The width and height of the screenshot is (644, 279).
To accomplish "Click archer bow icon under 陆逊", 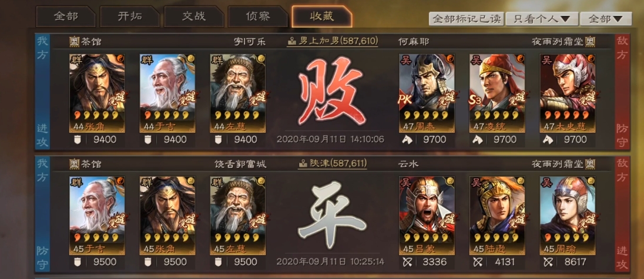I will click(478, 262).
